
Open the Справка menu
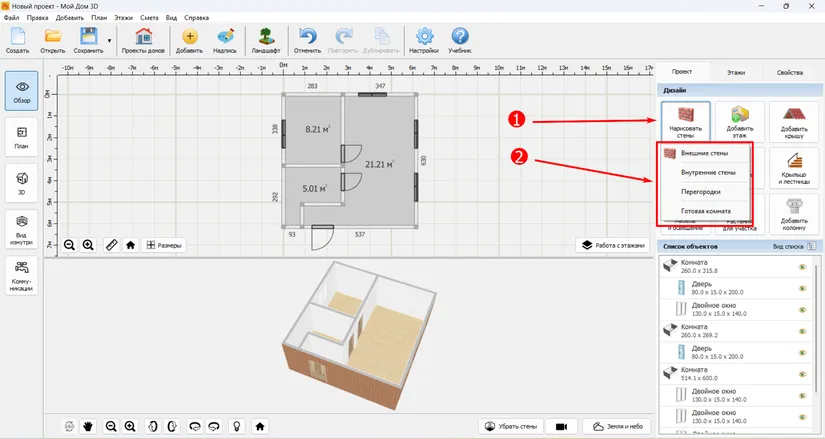pos(197,17)
